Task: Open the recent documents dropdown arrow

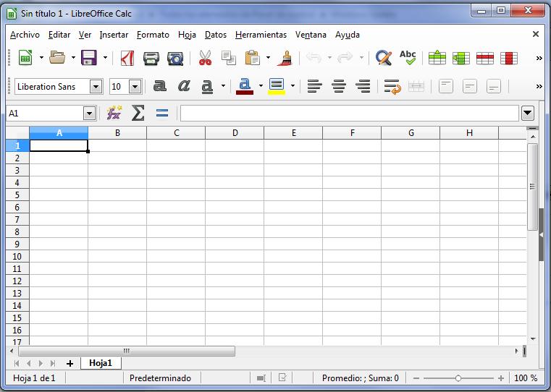Action: 73,58
